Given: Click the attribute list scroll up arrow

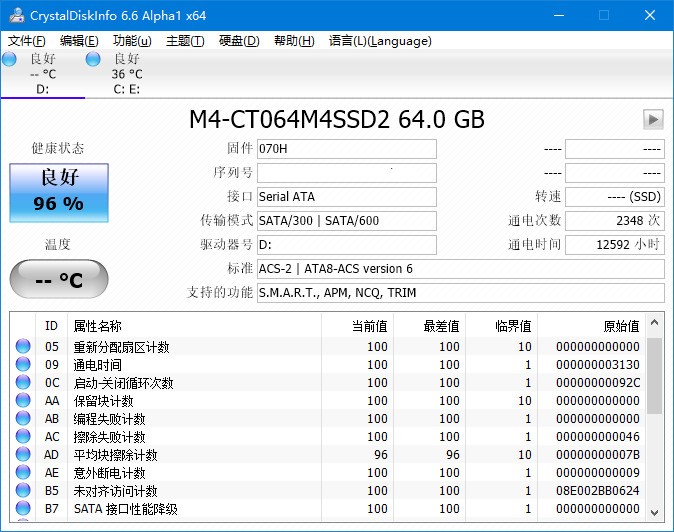Looking at the screenshot, I should pyautogui.click(x=655, y=322).
